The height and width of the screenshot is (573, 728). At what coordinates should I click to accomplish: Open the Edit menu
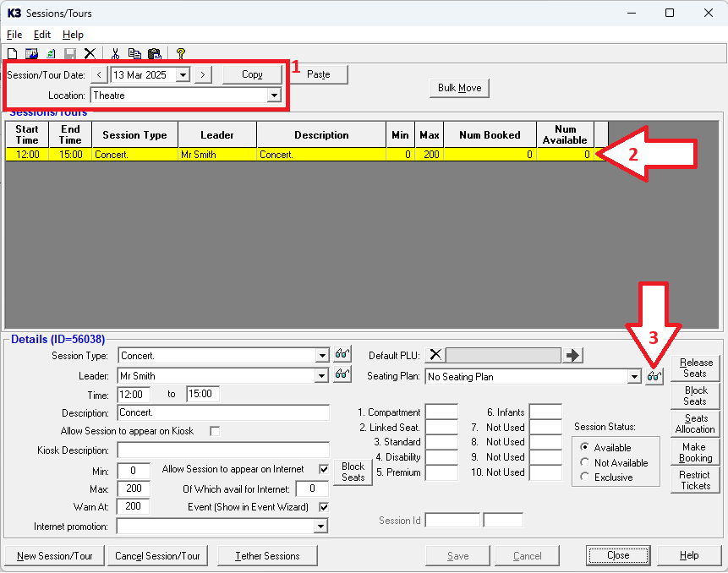click(41, 35)
